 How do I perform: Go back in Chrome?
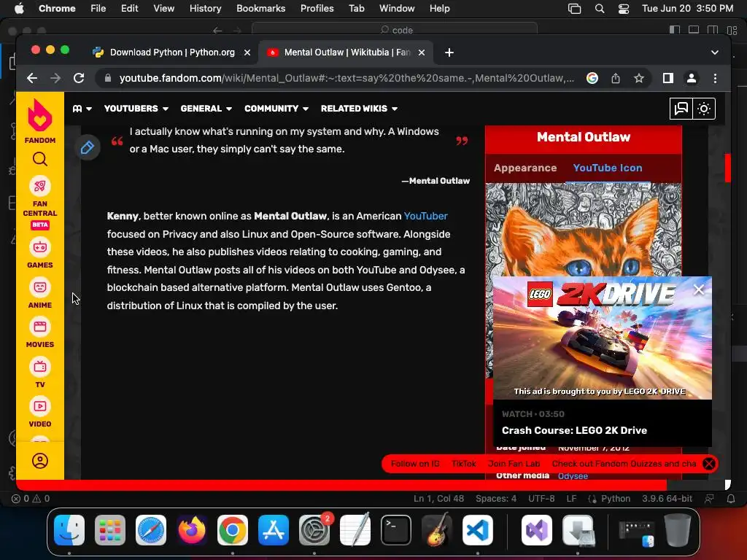[32, 78]
